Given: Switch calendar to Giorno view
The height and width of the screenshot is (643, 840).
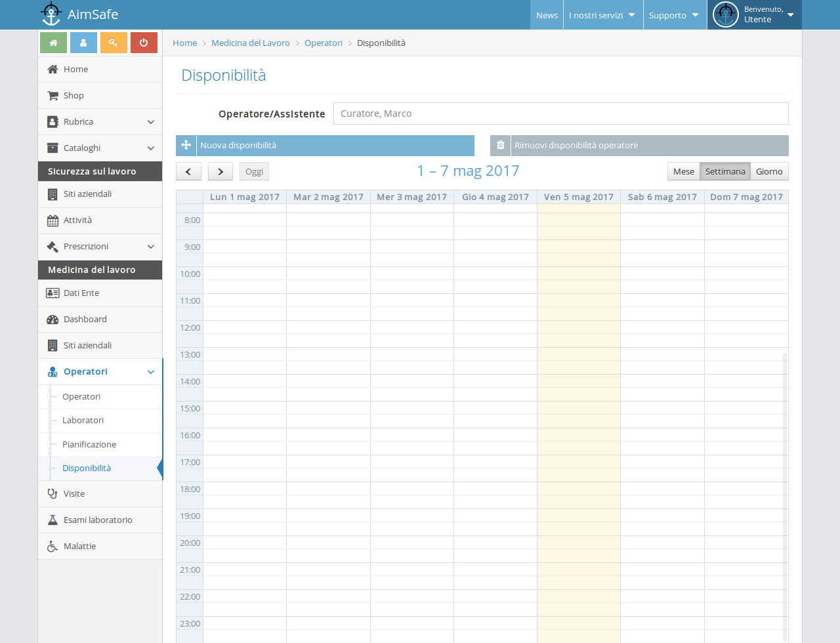Looking at the screenshot, I should pos(769,171).
